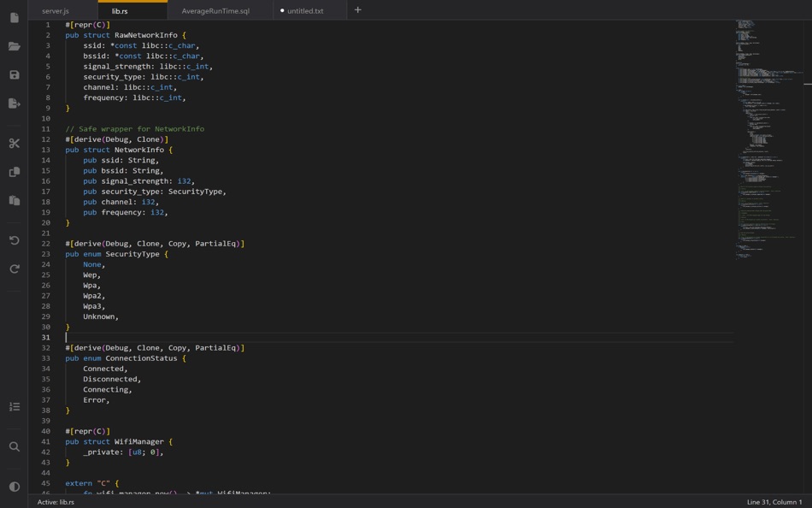Click 'Unknown,' enum variant line
This screenshot has width=812, height=508.
tap(101, 316)
